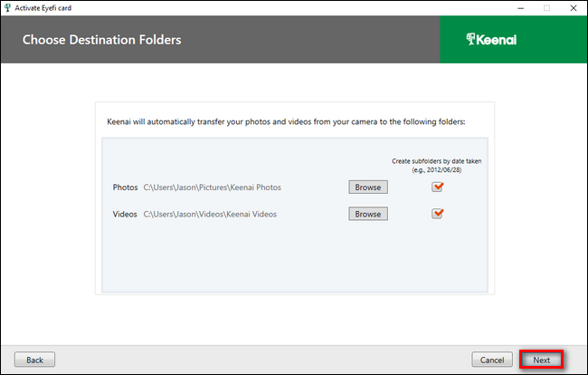This screenshot has width=588, height=375.
Task: Toggle date subfolders checkbox for Photos
Action: tap(438, 187)
